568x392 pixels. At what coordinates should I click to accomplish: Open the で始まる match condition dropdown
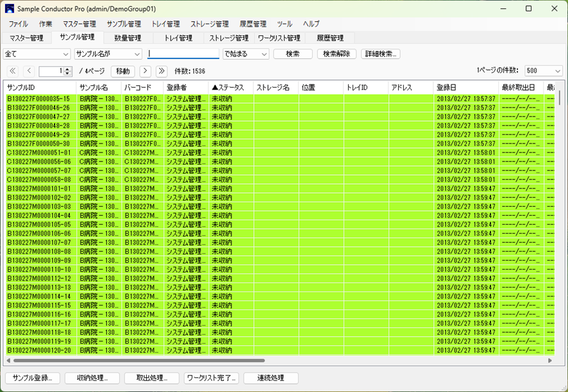(246, 54)
